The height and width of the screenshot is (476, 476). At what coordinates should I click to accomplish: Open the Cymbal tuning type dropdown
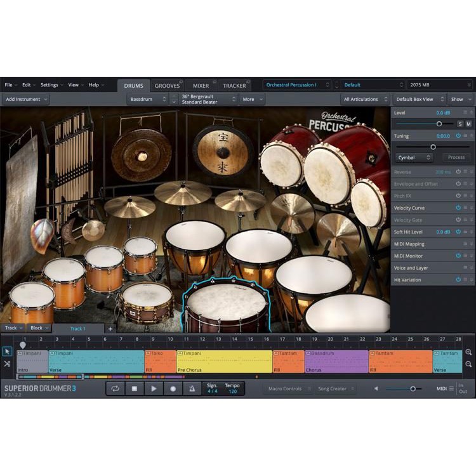point(414,157)
